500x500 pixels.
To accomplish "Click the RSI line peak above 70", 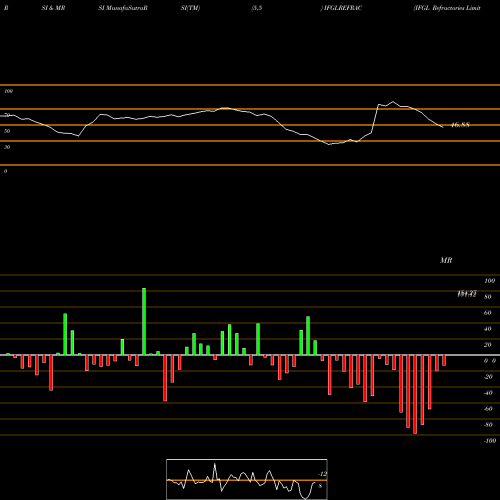I will coord(393,102).
